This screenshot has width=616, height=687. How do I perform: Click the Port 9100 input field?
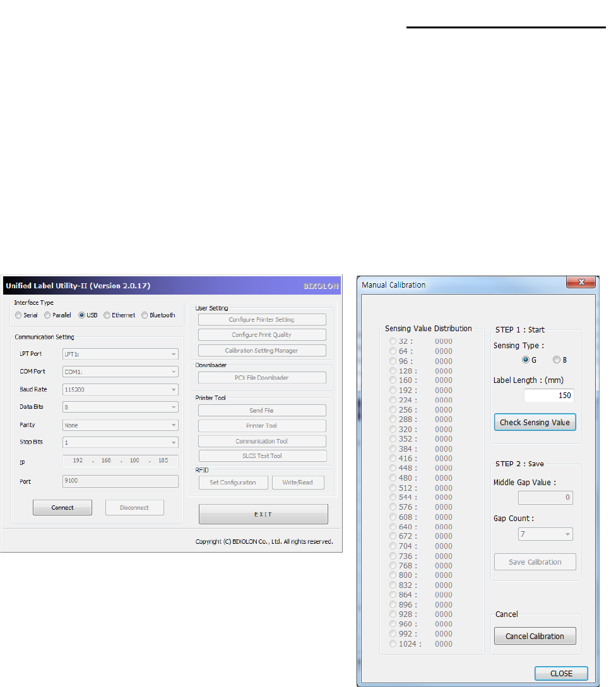(x=121, y=481)
